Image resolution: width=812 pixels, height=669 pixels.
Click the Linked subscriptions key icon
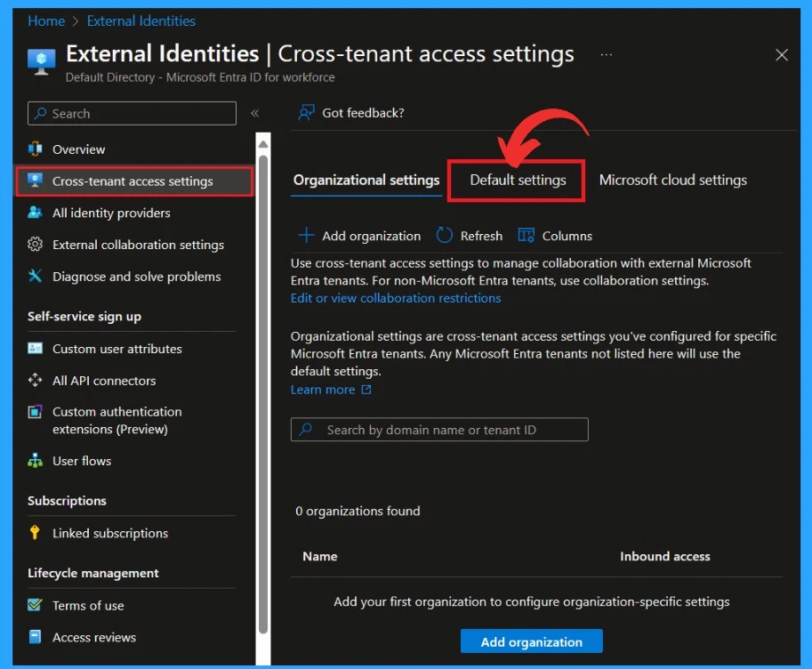click(x=36, y=533)
